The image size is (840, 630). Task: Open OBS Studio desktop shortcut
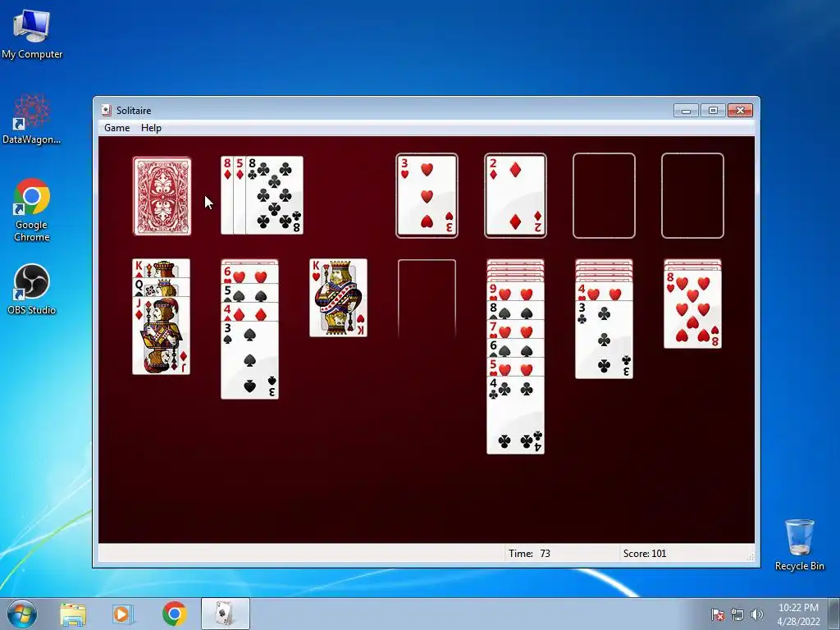point(32,290)
